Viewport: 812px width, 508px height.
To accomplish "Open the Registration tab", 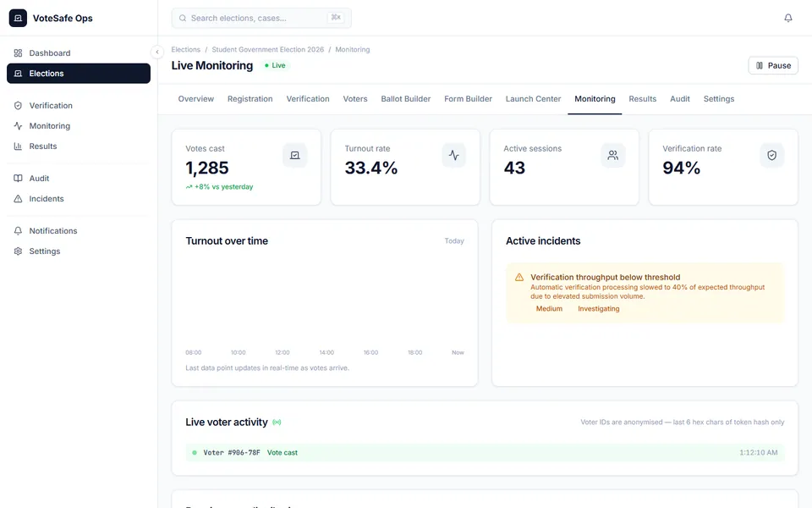I will pyautogui.click(x=250, y=99).
